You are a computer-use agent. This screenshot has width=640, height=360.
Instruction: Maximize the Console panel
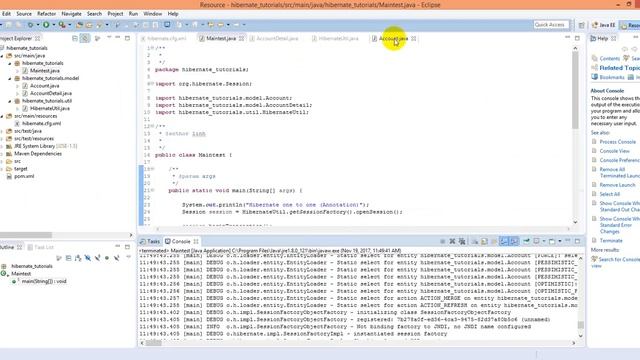coord(577,241)
